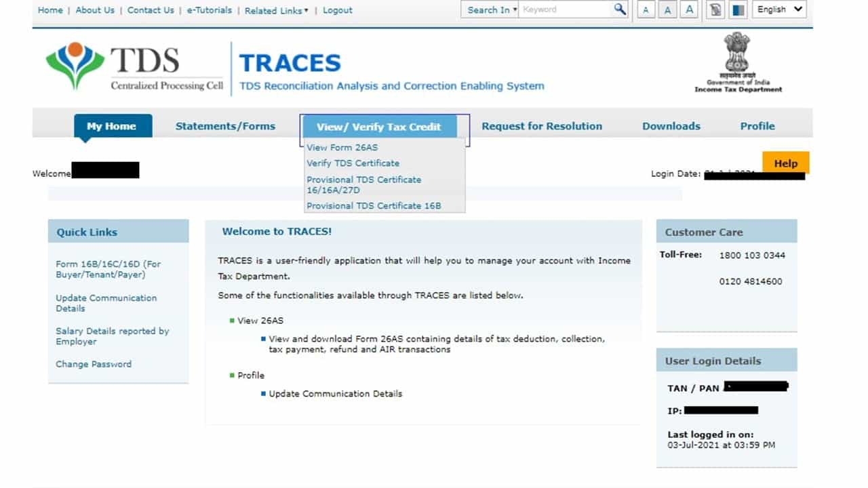The height and width of the screenshot is (488, 868).
Task: Select Verify TDS Certificate menu entry
Action: pyautogui.click(x=353, y=163)
